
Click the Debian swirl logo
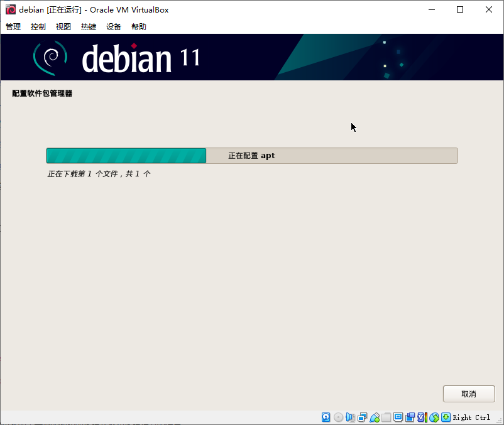pos(50,58)
